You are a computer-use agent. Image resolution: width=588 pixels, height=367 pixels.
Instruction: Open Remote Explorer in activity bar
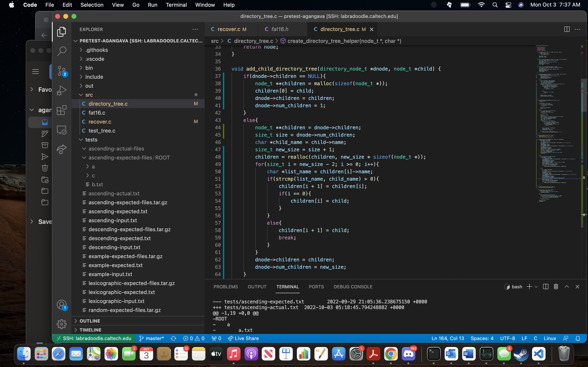pyautogui.click(x=61, y=130)
